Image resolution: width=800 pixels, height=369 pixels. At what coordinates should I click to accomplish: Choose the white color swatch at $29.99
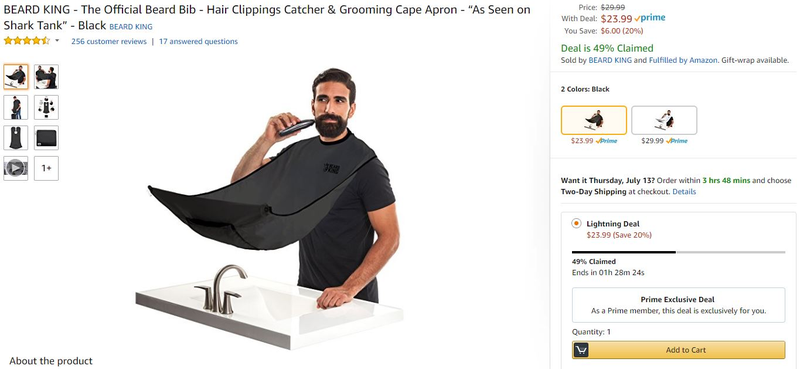(x=664, y=120)
